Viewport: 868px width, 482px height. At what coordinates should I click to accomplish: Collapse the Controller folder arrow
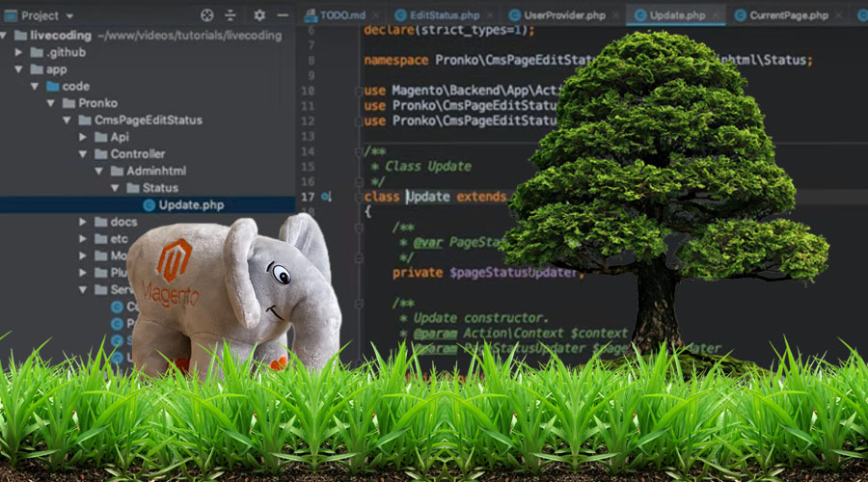(x=83, y=154)
